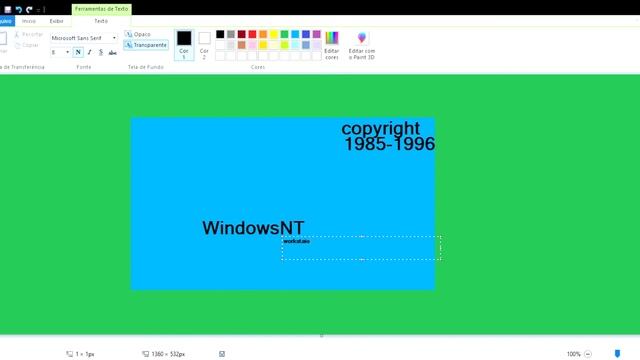Click the copyright text on the canvas

[x=380, y=129]
